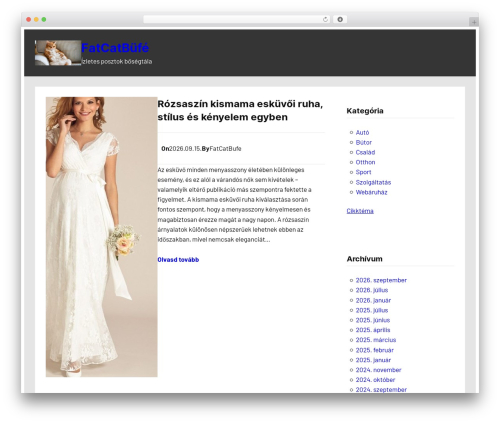This screenshot has height=423, width=500.
Task: Open the post title 'Rózsaszín kismama esküvői ruha'
Action: click(x=240, y=110)
